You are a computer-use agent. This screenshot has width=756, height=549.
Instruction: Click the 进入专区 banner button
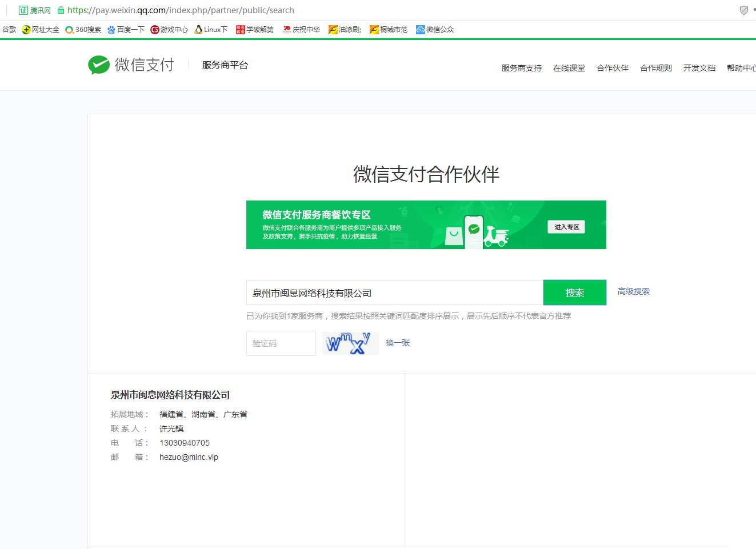click(x=566, y=227)
